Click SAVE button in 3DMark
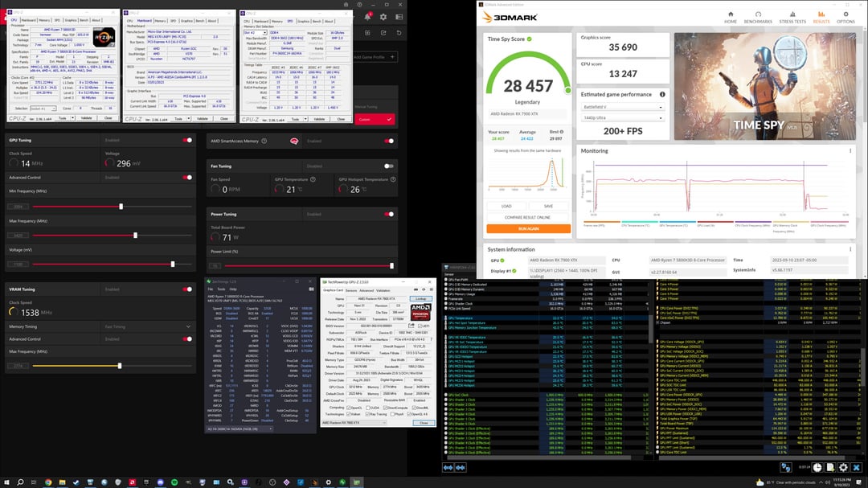The image size is (868, 488). pyautogui.click(x=548, y=206)
